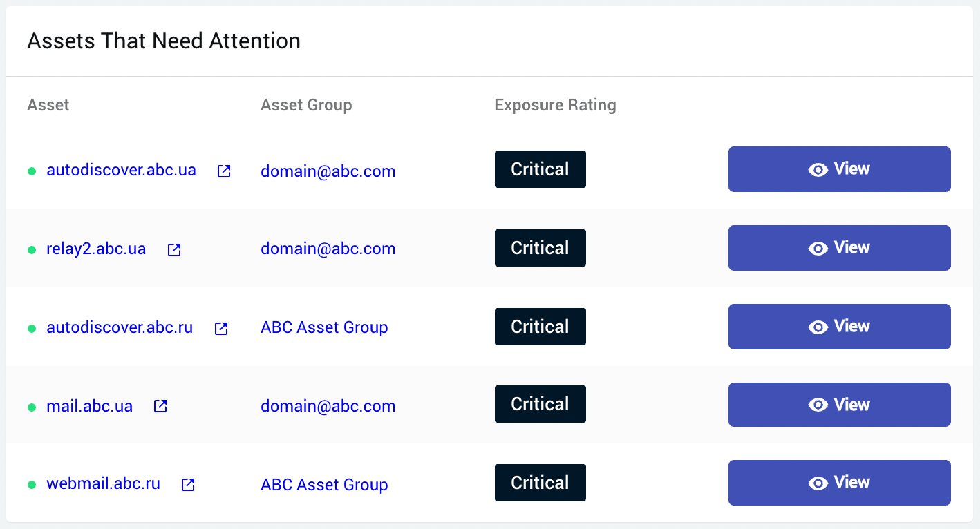Screen dimensions: 980x529
Task: Open external link icon beside relay2.abc.ua
Action: pyautogui.click(x=174, y=250)
